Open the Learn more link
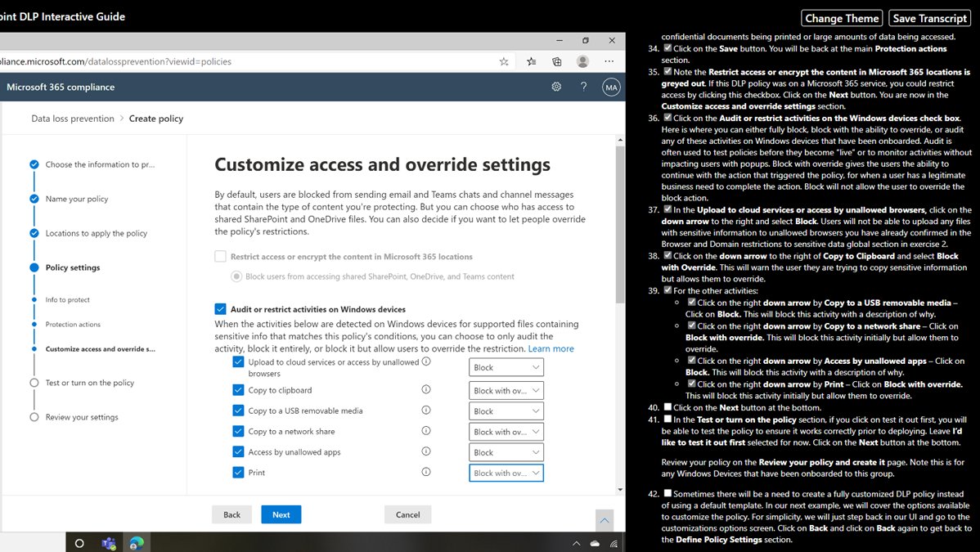The image size is (980, 552). click(x=551, y=348)
